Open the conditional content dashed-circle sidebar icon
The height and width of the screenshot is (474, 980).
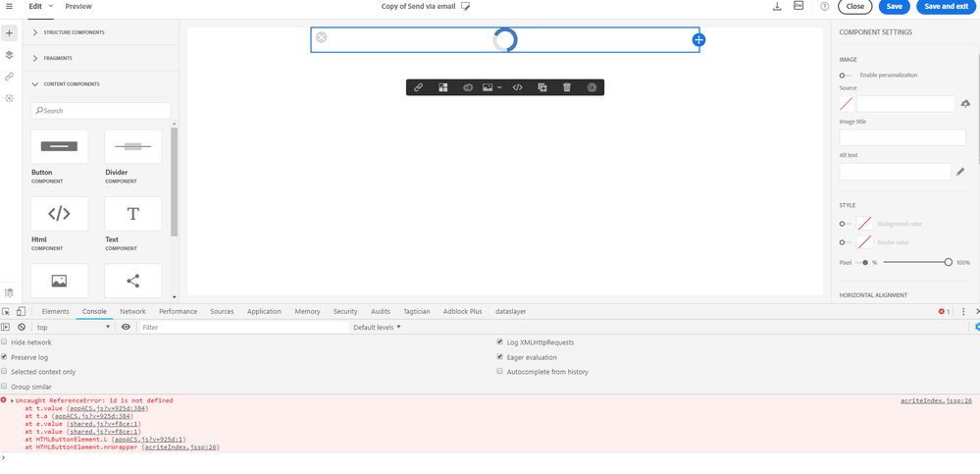tap(9, 98)
